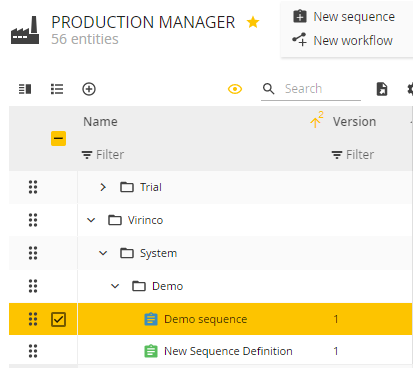This screenshot has height=368, width=413.
Task: Click the Trial folder icon
Action: pyautogui.click(x=127, y=187)
